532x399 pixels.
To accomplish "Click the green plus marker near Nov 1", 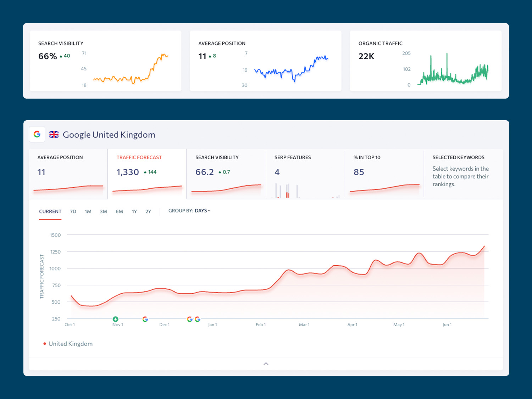I will pos(115,319).
